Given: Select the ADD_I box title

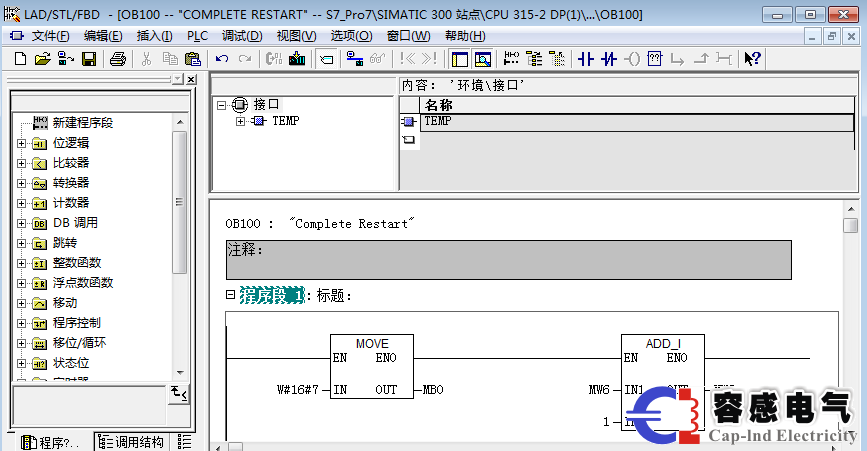Looking at the screenshot, I should [662, 344].
